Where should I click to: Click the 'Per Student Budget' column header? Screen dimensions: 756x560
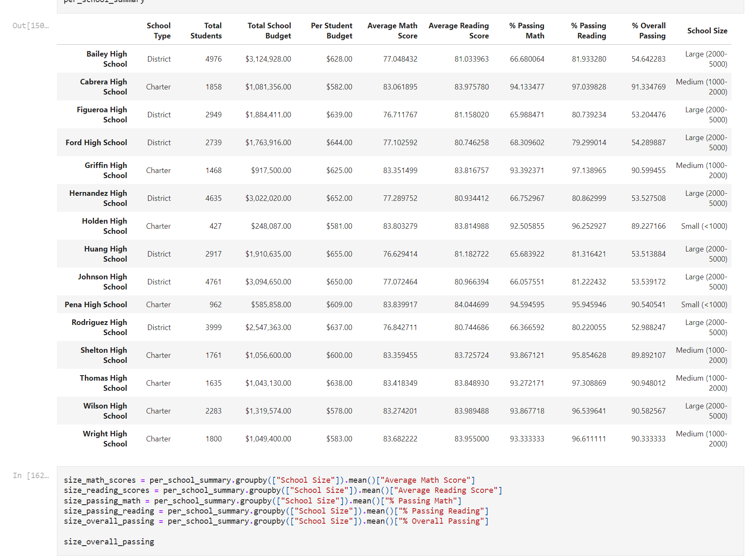pyautogui.click(x=332, y=31)
